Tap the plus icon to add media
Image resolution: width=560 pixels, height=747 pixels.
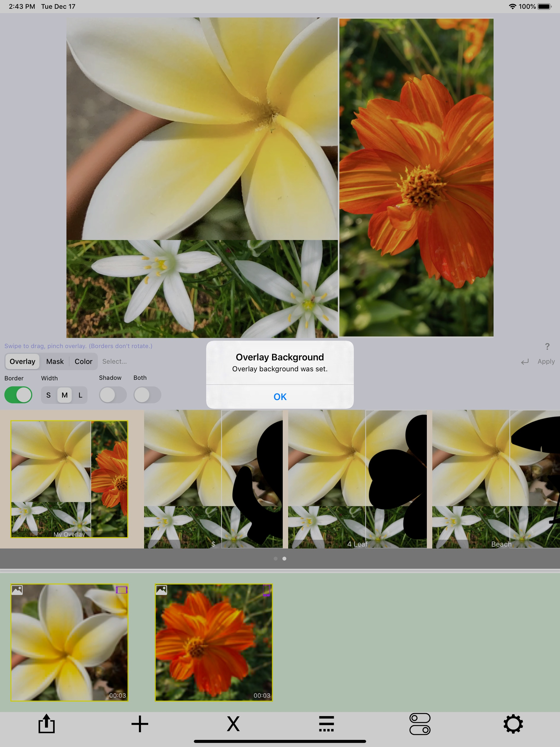[x=139, y=724]
